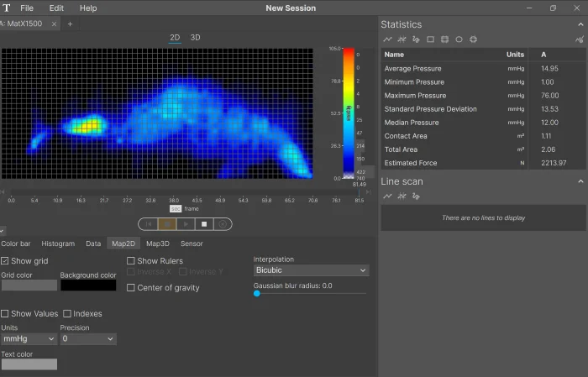Click the freehand line tool in Statistics
Viewport: 588px width, 377px height.
point(416,39)
